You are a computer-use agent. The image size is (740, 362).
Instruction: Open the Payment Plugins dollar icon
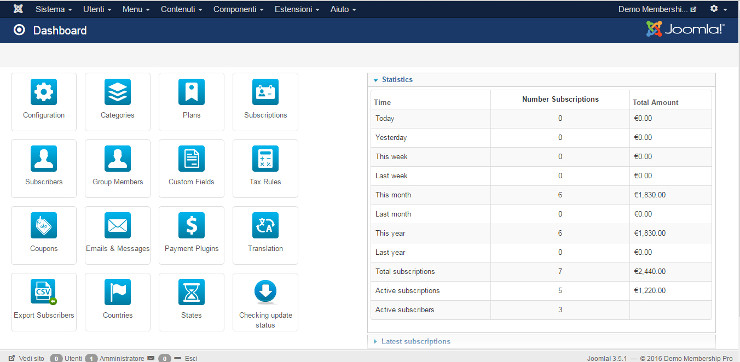coord(191,225)
